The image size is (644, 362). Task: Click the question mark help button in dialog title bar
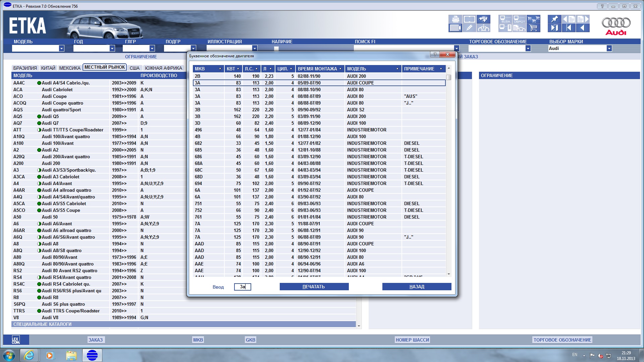[435, 54]
